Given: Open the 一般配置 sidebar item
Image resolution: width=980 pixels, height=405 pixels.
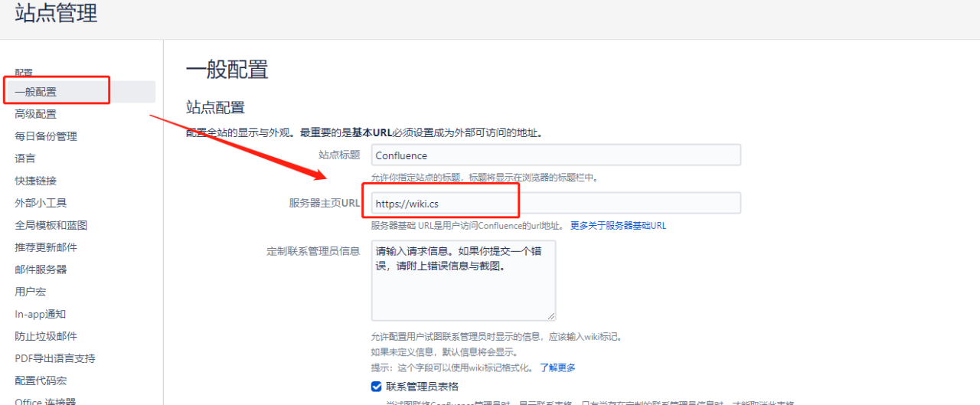Looking at the screenshot, I should point(80,92).
